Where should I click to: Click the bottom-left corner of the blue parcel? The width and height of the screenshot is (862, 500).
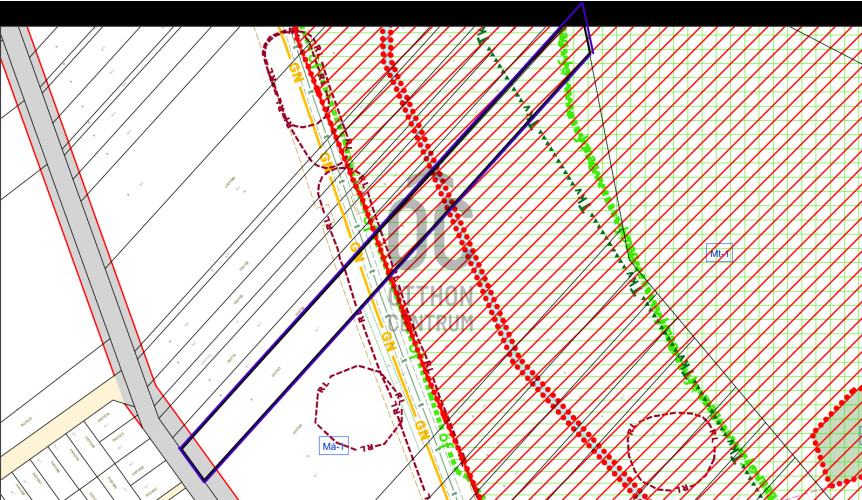(204, 479)
